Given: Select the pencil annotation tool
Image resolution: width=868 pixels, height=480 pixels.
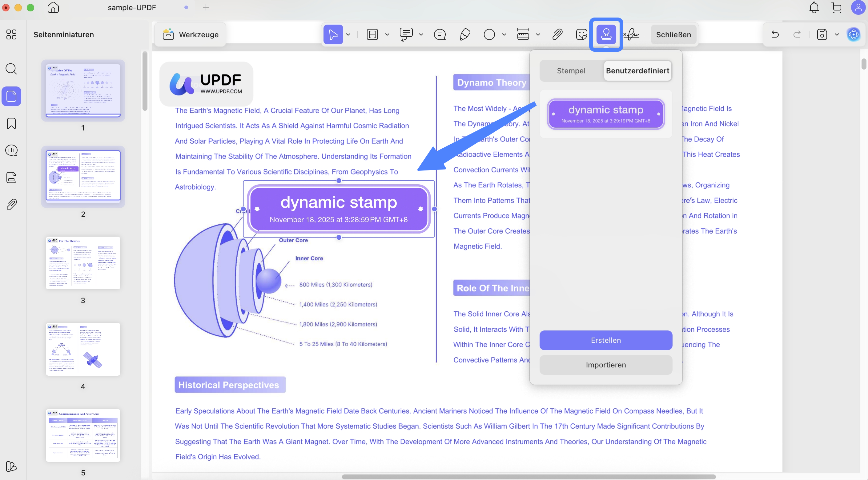Looking at the screenshot, I should point(465,34).
